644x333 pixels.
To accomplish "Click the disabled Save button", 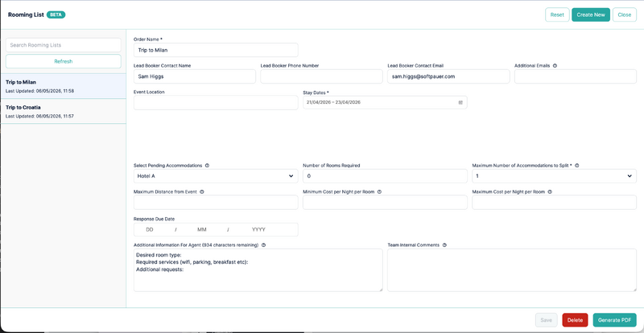I will (x=547, y=320).
